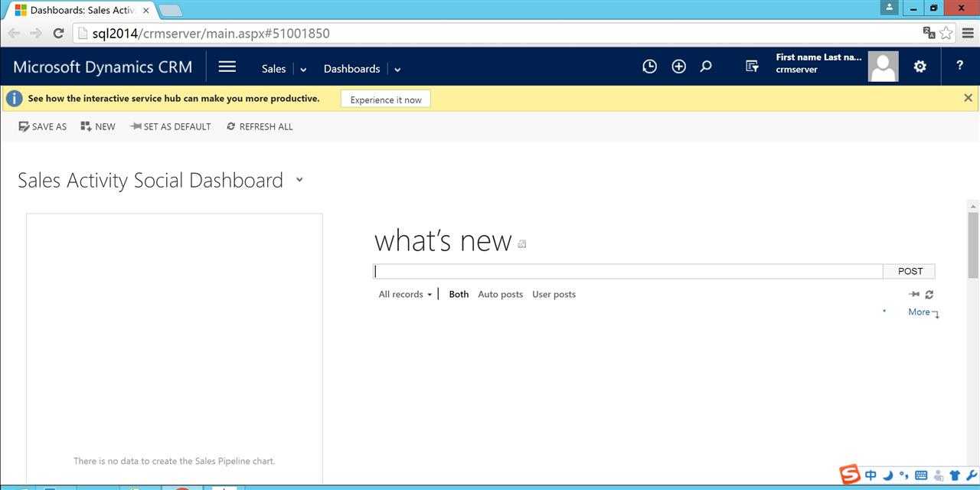Click the Dashboards navigation item
The height and width of the screenshot is (490, 980).
351,68
